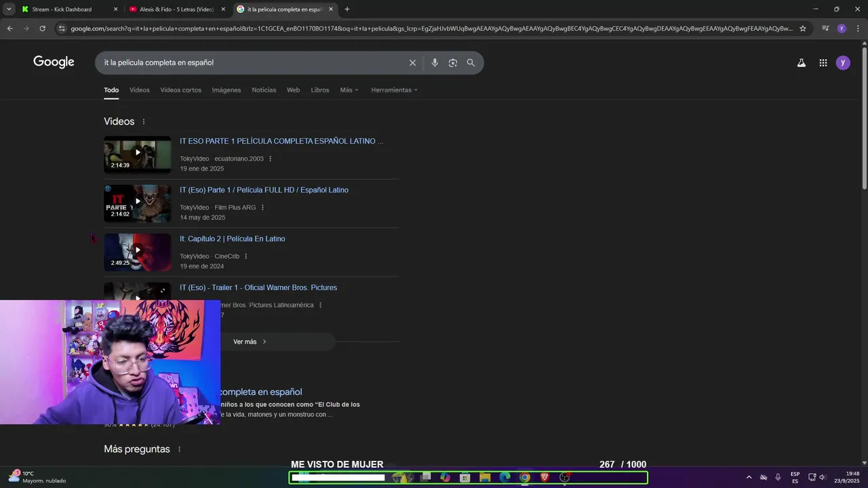This screenshot has width=868, height=488.
Task: Open the Chrome three-dot menu
Action: [857, 28]
